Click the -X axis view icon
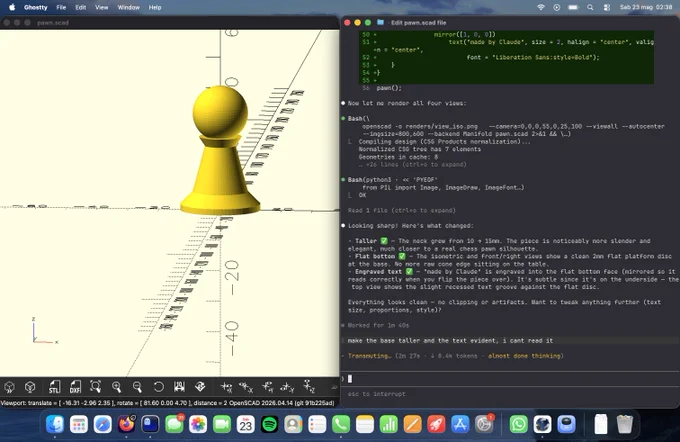Screen dimensions: 680x442 [x=246, y=386]
